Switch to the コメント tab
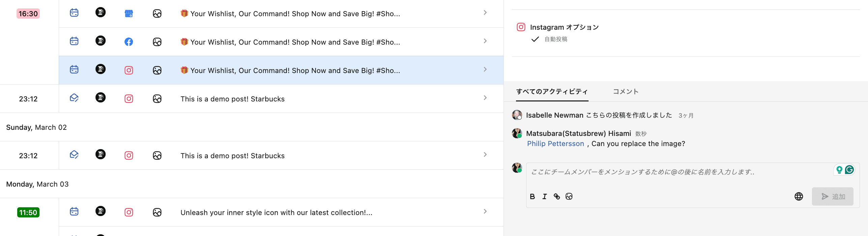 pos(625,92)
